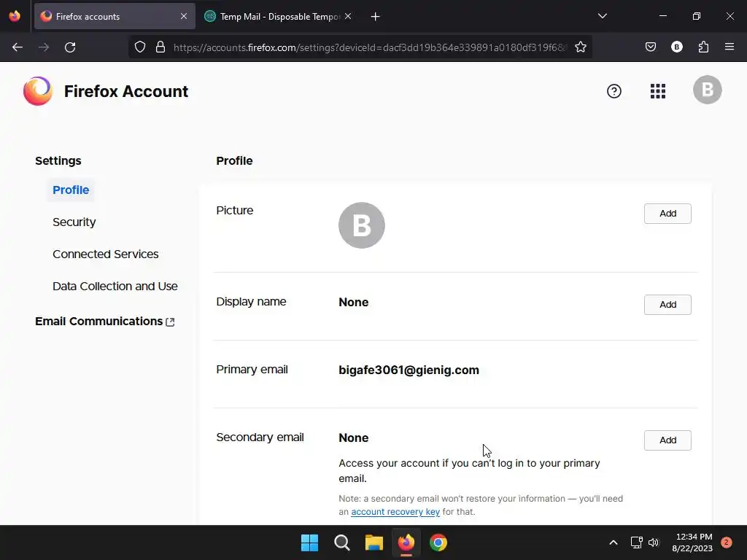Open Data Collection and Use section
The image size is (747, 560).
pyautogui.click(x=115, y=286)
